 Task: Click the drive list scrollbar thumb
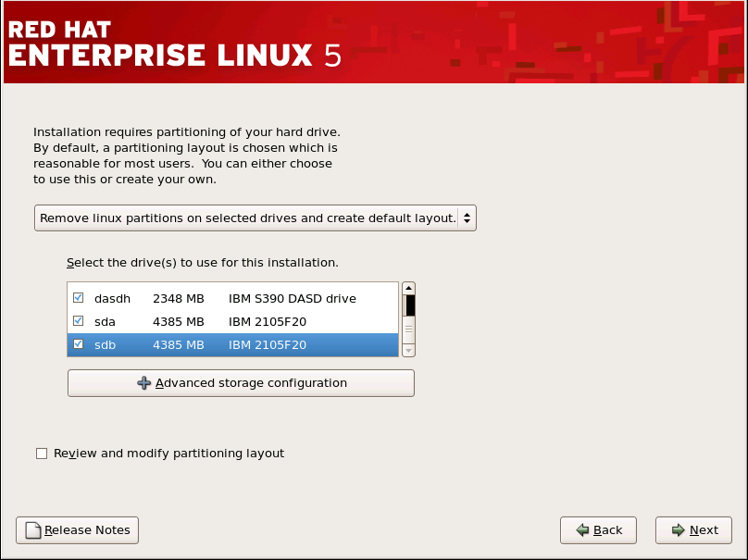tap(409, 305)
